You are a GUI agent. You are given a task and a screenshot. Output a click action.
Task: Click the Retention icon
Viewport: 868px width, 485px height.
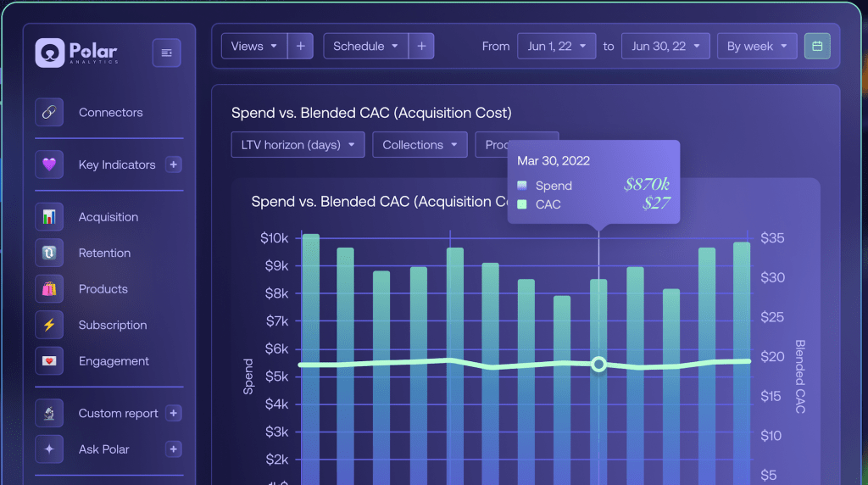pos(49,253)
